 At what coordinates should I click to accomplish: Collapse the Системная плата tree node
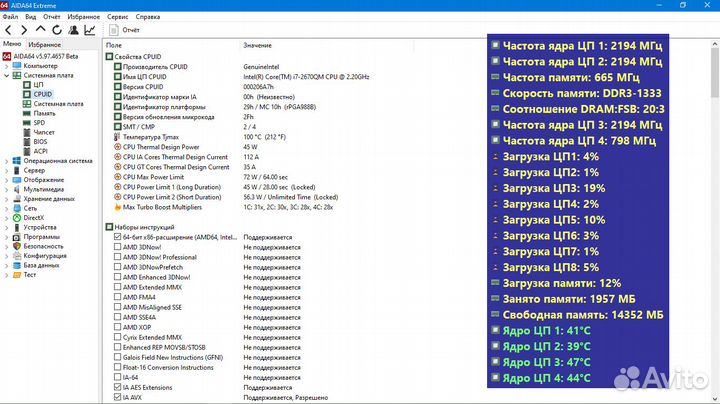coord(6,75)
